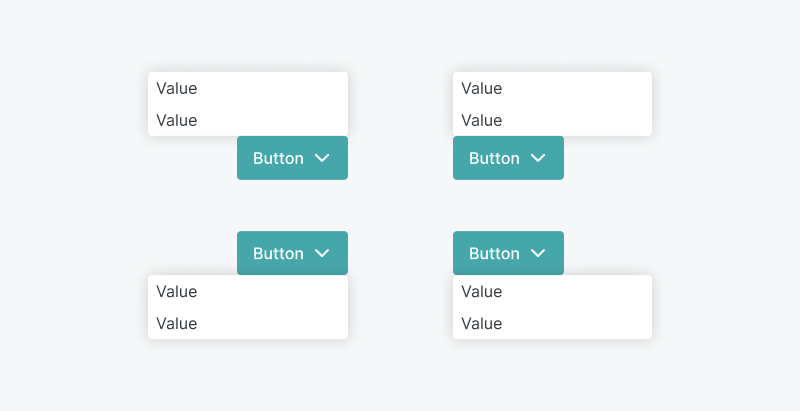Screen dimensions: 800x411
Task: Select second Value in the upper-left menu
Action: click(x=248, y=120)
